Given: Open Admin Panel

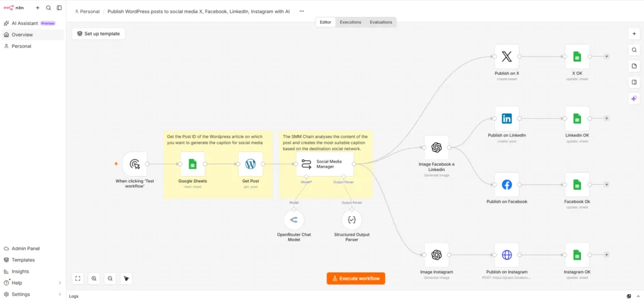Looking at the screenshot, I should [x=33, y=248].
